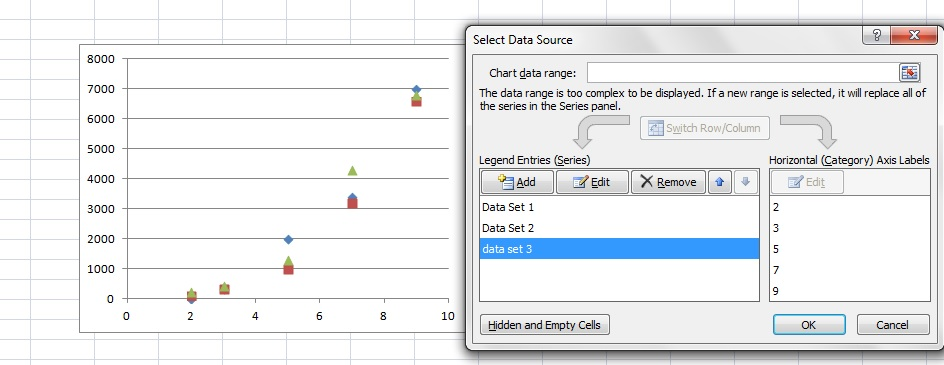Click the range selector icon beside Chart data range
The width and height of the screenshot is (944, 365).
click(909, 73)
